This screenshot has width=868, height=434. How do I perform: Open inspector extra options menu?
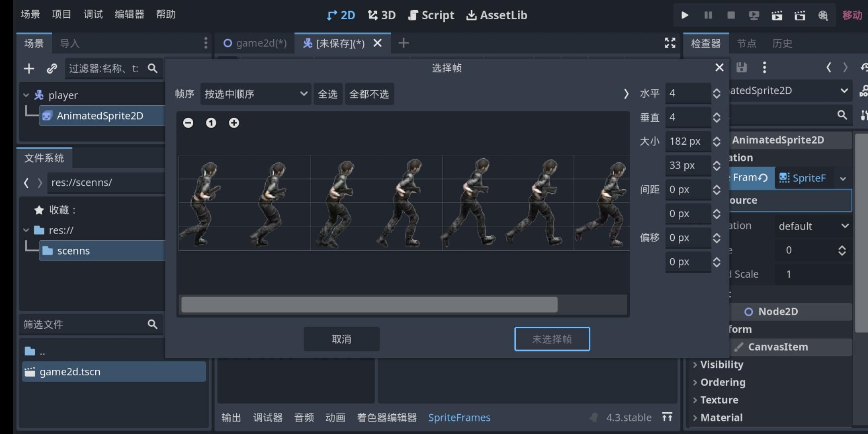click(764, 68)
